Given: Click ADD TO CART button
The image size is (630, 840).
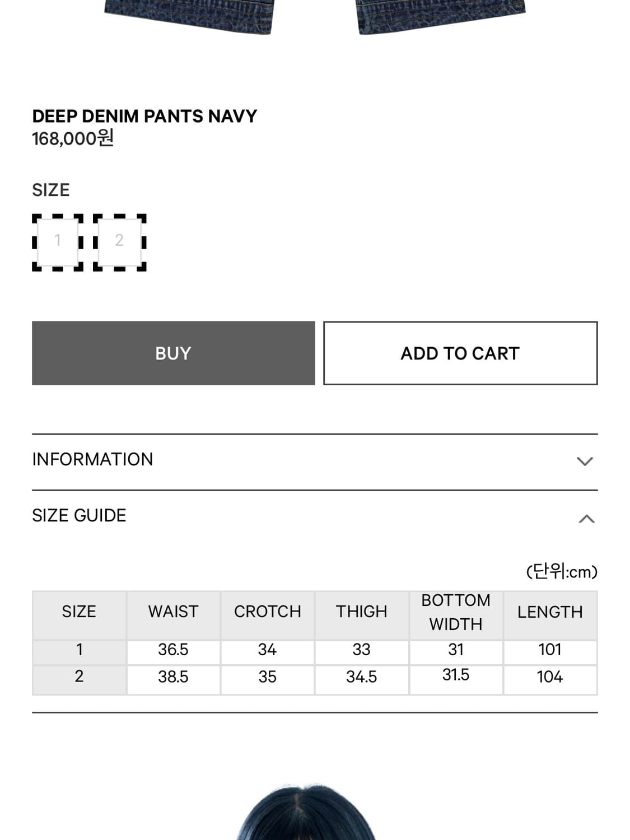Looking at the screenshot, I should pos(460,353).
